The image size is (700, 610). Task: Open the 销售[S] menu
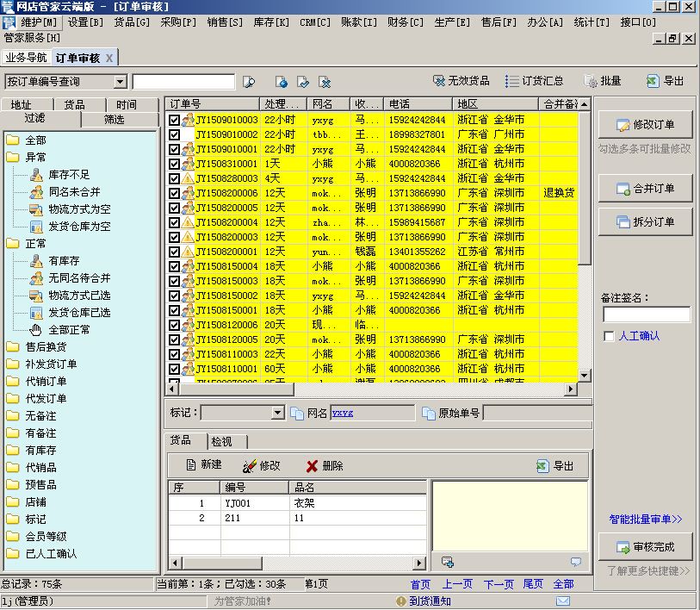tap(224, 22)
